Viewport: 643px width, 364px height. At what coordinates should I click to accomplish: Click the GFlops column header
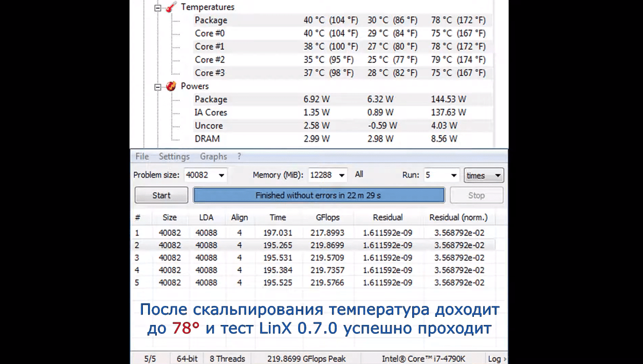327,217
